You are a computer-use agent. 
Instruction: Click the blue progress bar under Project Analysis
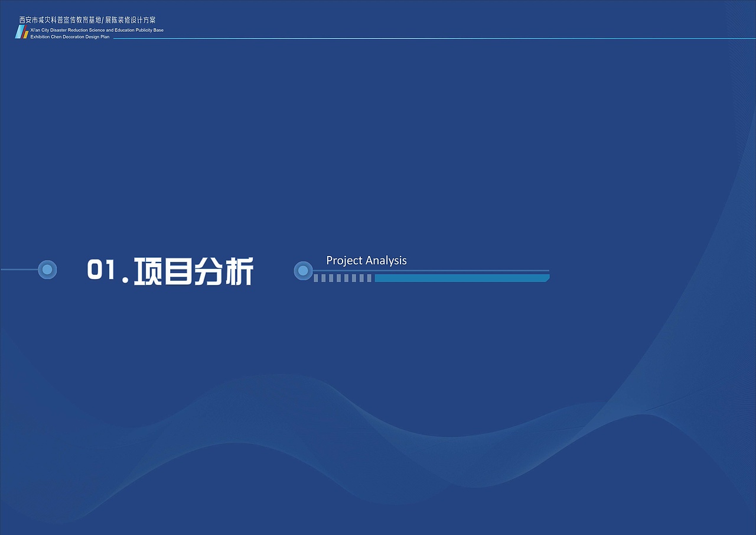click(461, 277)
